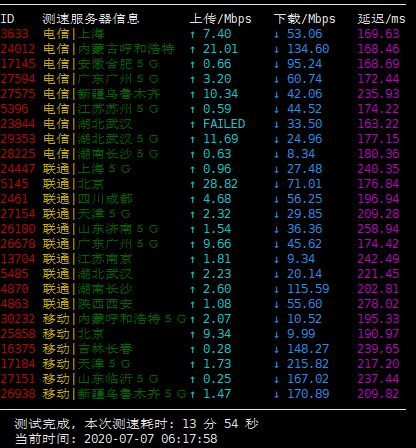
Task: Select server ID 30232
Action: pos(18,319)
